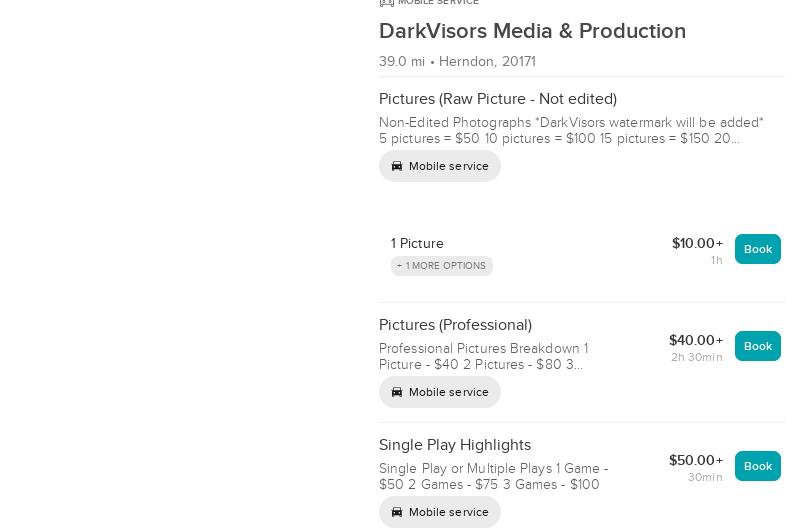Select Pictures (Raw Picture - Not edited) heading
The image size is (800, 529).
497,99
